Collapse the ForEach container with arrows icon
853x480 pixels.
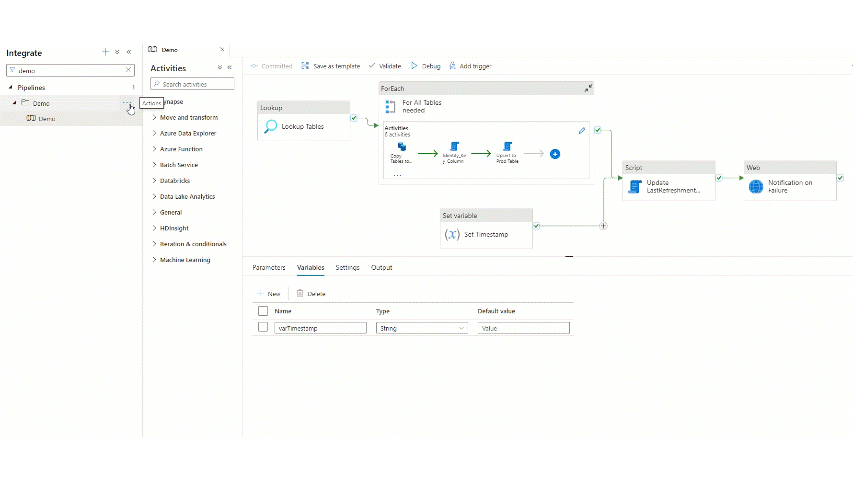tap(588, 88)
